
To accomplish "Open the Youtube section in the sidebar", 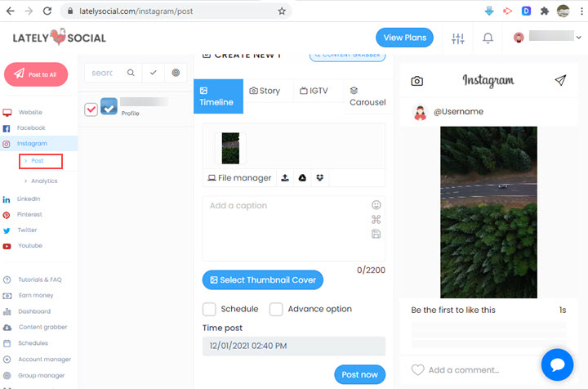I will pos(30,246).
